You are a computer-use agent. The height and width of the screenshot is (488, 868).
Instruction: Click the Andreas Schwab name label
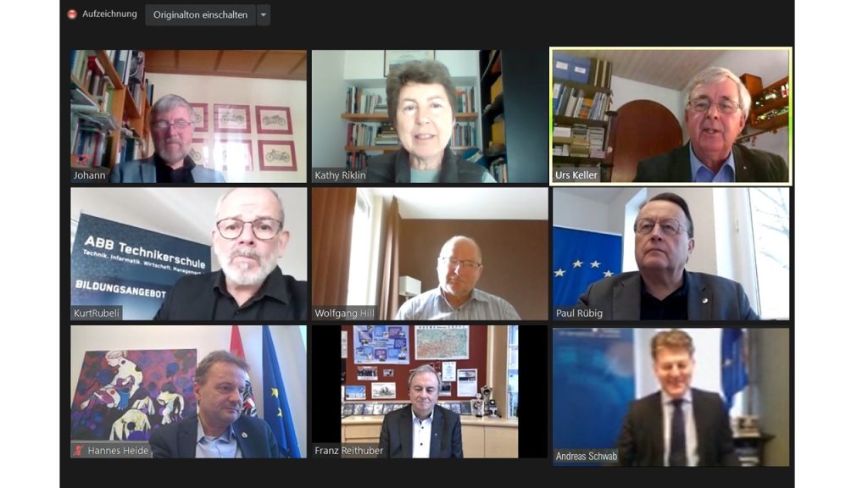click(587, 457)
